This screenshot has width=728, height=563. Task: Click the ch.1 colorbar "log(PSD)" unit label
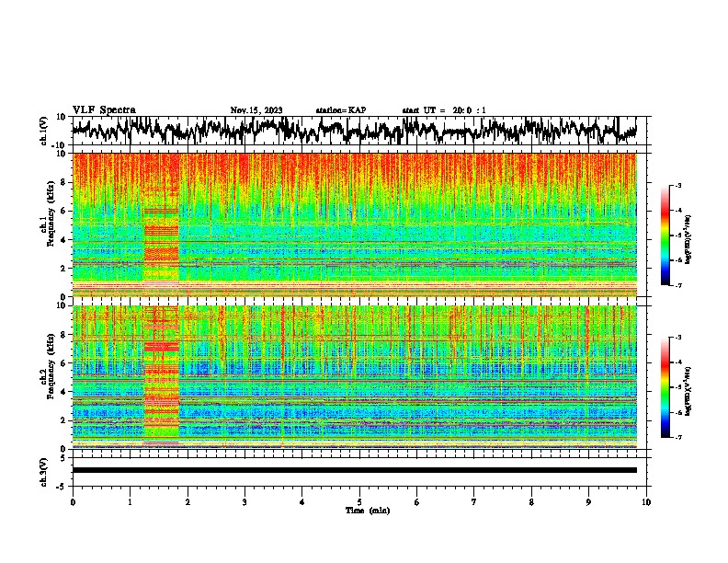tap(688, 240)
